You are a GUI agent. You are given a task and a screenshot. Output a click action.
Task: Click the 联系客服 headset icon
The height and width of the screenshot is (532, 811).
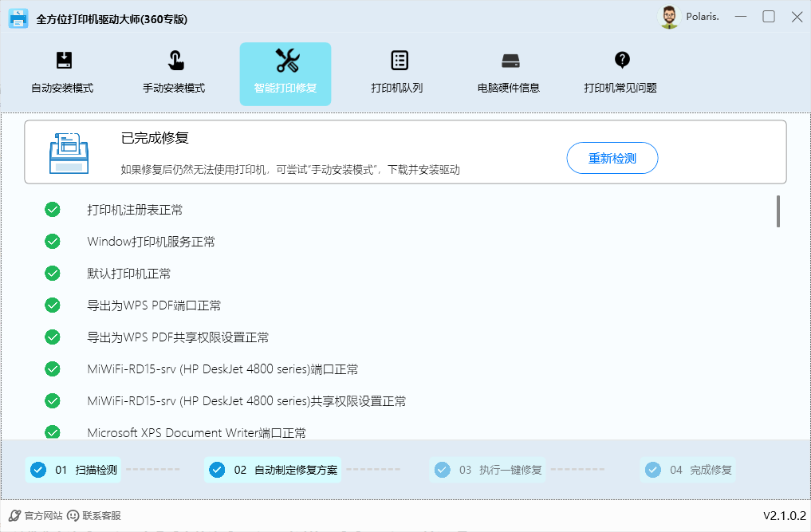(x=74, y=515)
